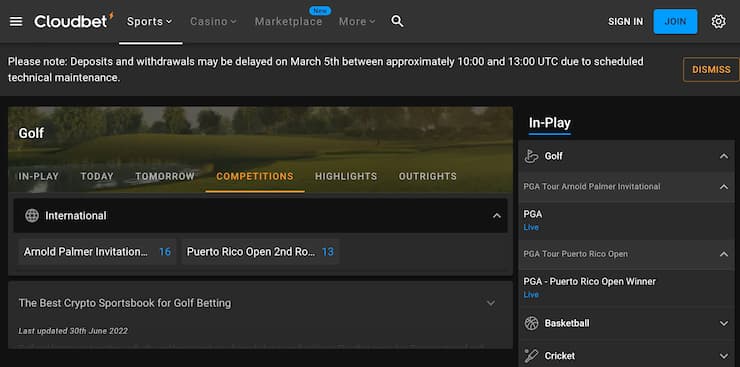
Task: Switch to the TODAY tab
Action: (97, 176)
